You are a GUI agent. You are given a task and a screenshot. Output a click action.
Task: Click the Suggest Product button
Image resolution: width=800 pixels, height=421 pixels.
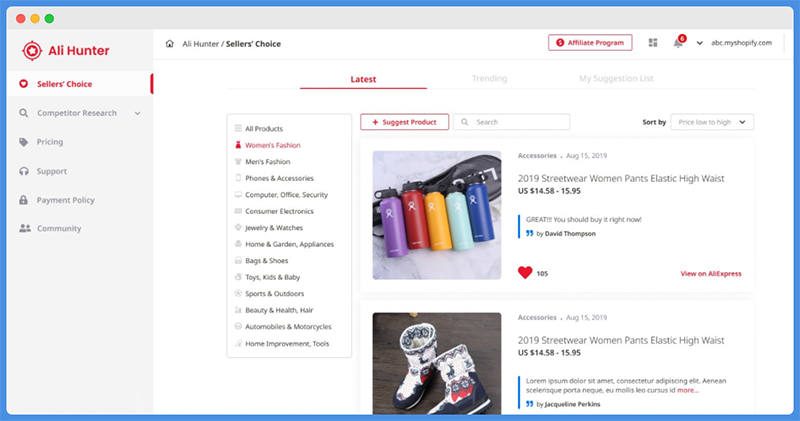tap(405, 122)
